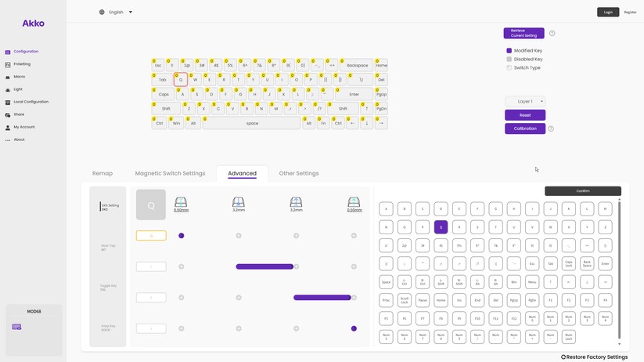This screenshot has width=644, height=362.
Task: Click help icon beside Calibration button
Action: tap(551, 129)
